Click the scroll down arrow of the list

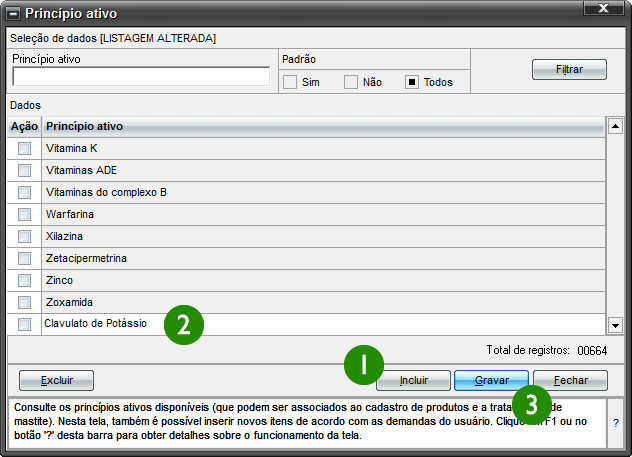[x=615, y=325]
